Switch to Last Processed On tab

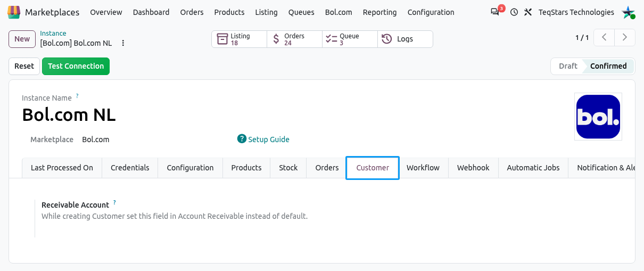point(62,168)
